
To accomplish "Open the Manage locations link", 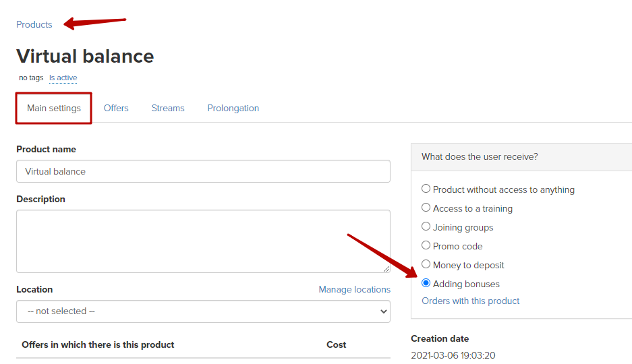I will coord(354,289).
